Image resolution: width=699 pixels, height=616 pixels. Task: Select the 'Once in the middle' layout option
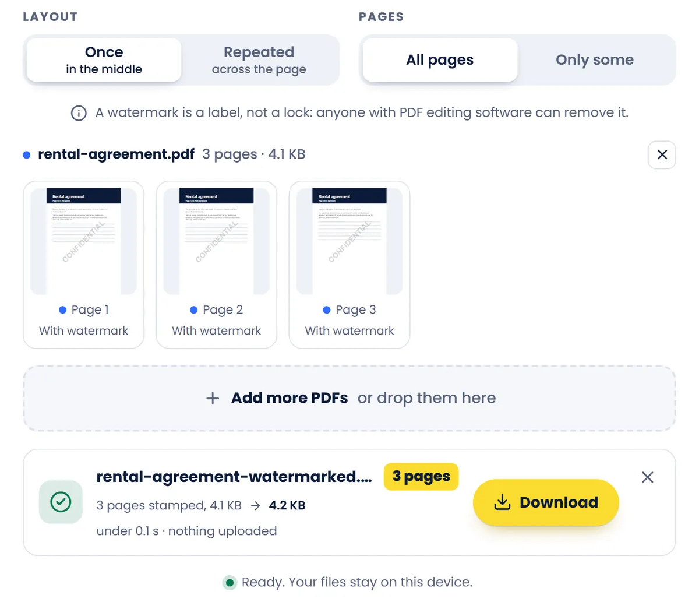(x=104, y=60)
